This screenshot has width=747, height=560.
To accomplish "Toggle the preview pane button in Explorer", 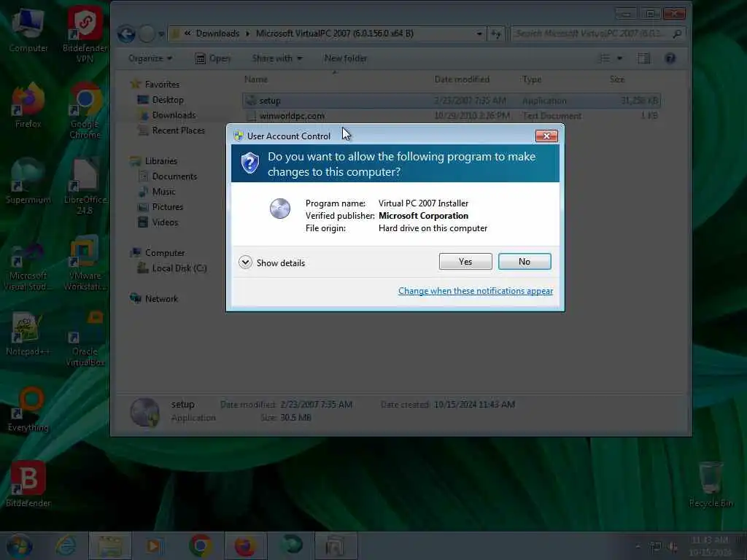I will 643,58.
